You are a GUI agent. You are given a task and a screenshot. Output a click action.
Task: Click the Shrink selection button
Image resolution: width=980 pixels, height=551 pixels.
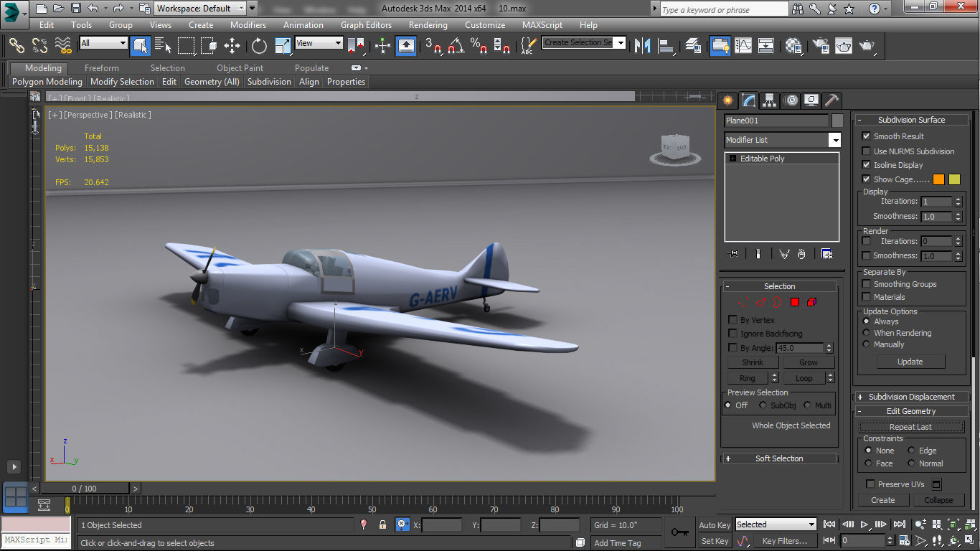[753, 362]
